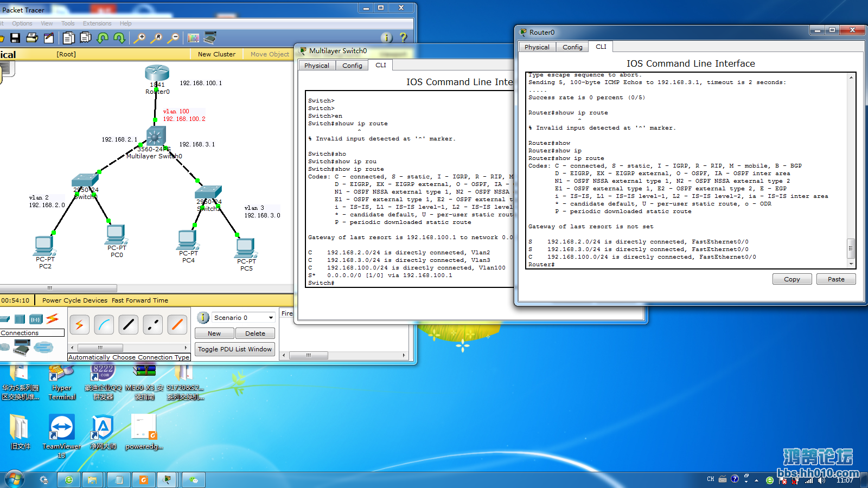Click the Zoom Reset magnifier icon

click(156, 38)
